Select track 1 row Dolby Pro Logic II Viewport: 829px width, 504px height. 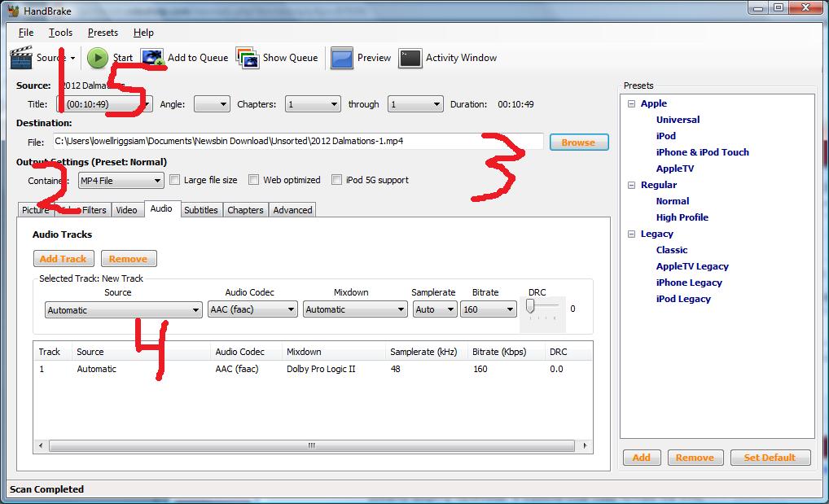[x=313, y=369]
